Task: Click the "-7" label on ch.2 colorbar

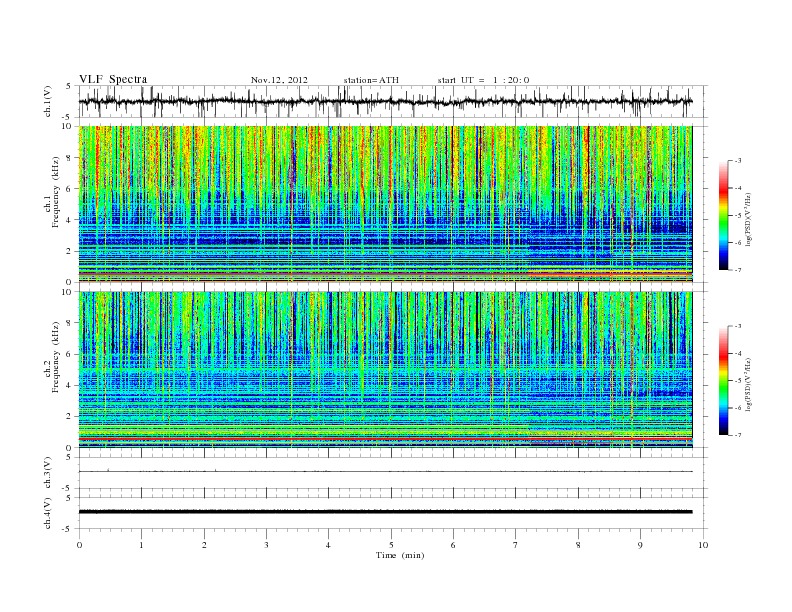Action: pyautogui.click(x=738, y=435)
